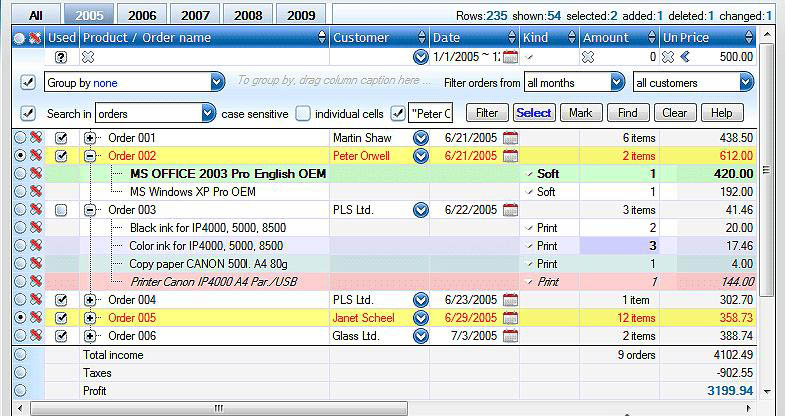Switch to the 2007 tab
785x416 pixels.
pyautogui.click(x=195, y=15)
